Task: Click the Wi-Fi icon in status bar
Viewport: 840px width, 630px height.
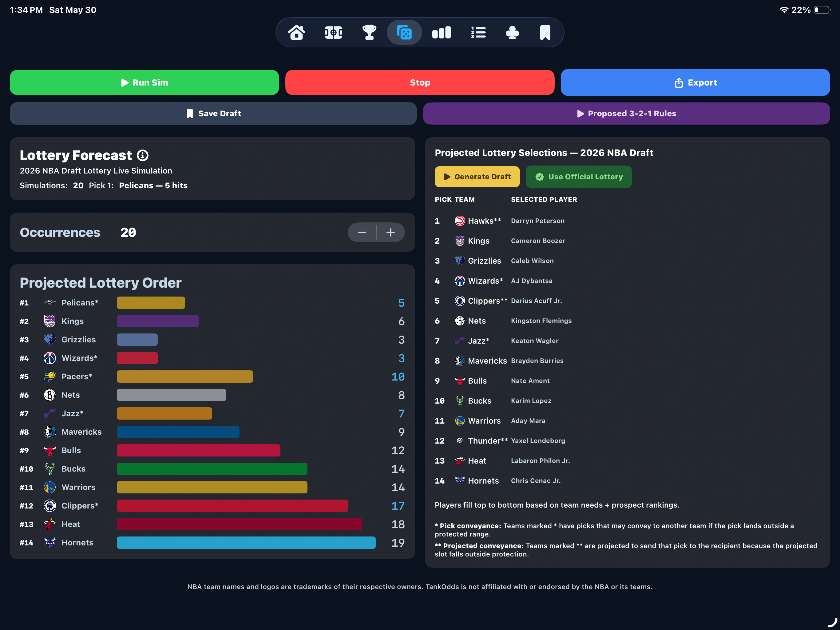Action: (784, 10)
